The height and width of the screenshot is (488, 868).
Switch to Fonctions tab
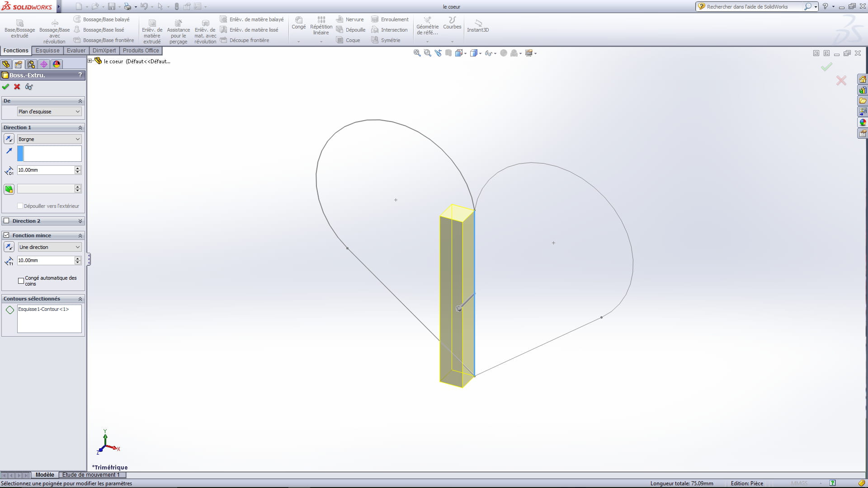click(x=16, y=51)
